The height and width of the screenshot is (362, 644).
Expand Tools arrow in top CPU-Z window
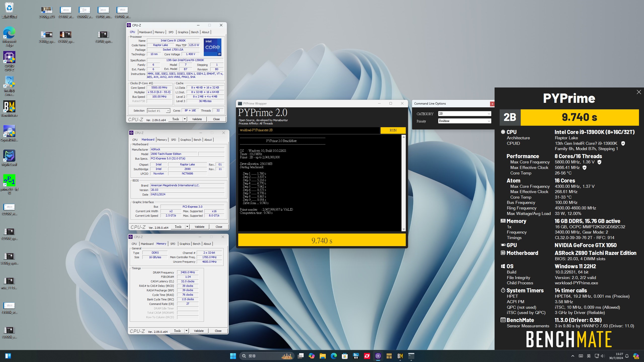pos(185,119)
